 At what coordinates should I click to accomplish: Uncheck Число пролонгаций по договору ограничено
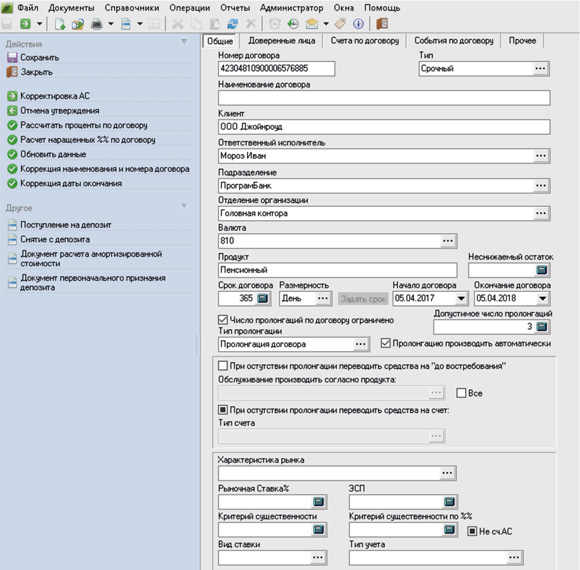(x=223, y=320)
